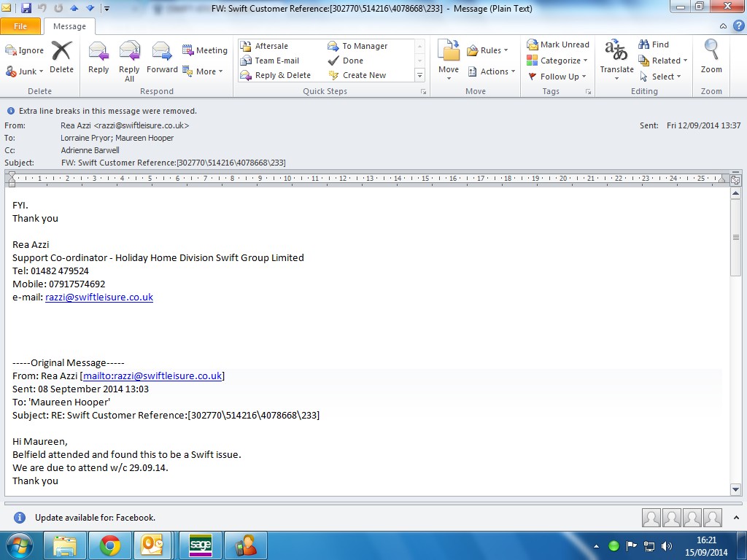This screenshot has height=560, width=747.
Task: Reply to the sender
Action: (x=98, y=57)
